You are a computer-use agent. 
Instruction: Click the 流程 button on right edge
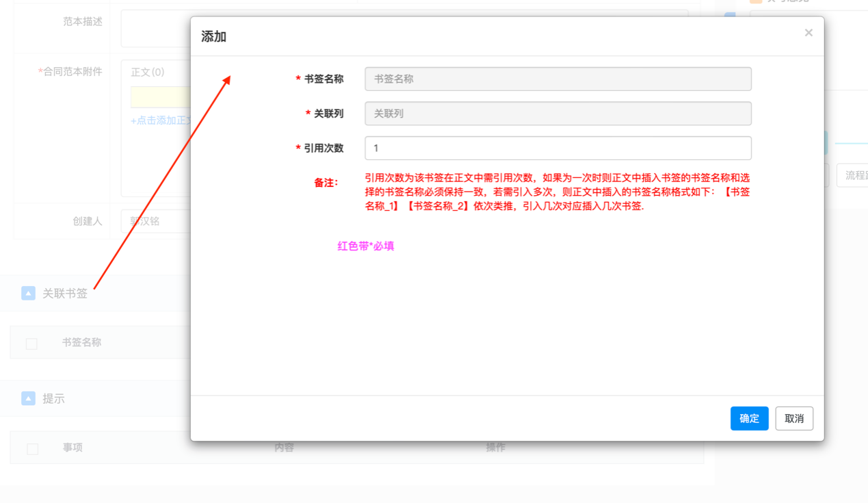click(x=855, y=175)
